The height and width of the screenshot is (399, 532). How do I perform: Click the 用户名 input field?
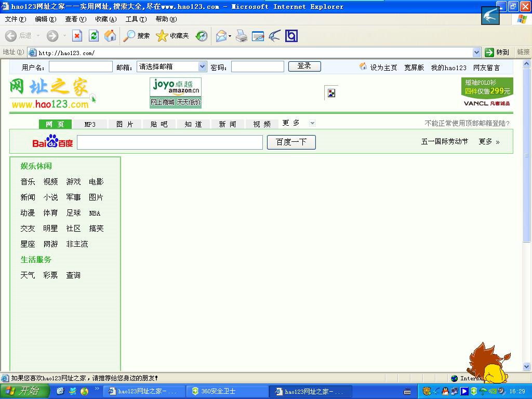point(81,66)
